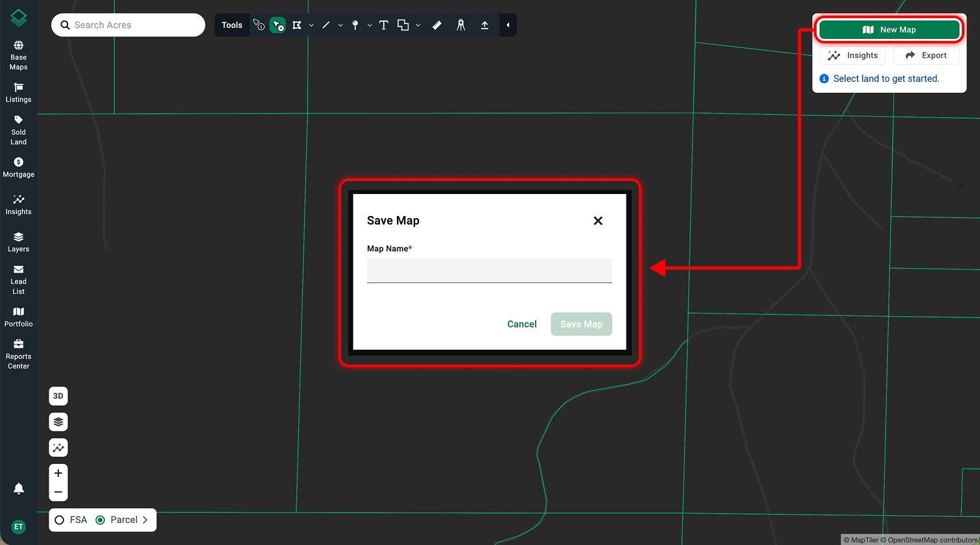Open the Portfolio sidebar item
Screen dimensions: 980x545
[x=18, y=317]
